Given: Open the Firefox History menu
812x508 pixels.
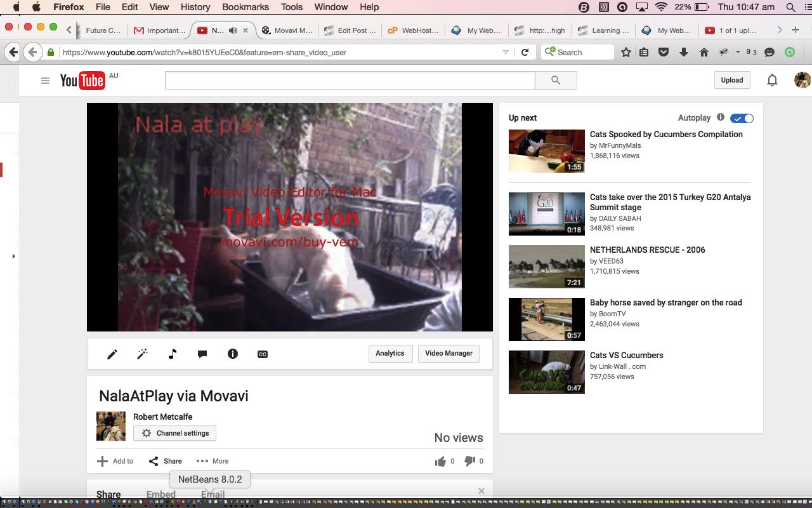Looking at the screenshot, I should [x=195, y=7].
